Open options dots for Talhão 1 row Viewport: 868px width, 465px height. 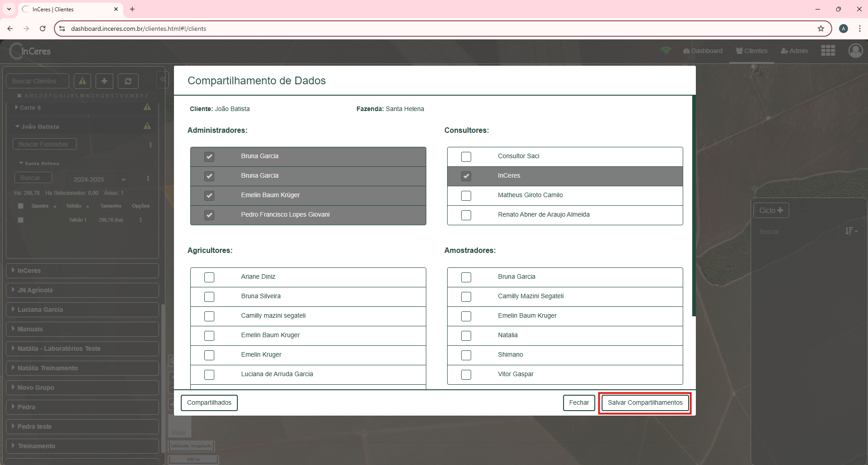(140, 220)
